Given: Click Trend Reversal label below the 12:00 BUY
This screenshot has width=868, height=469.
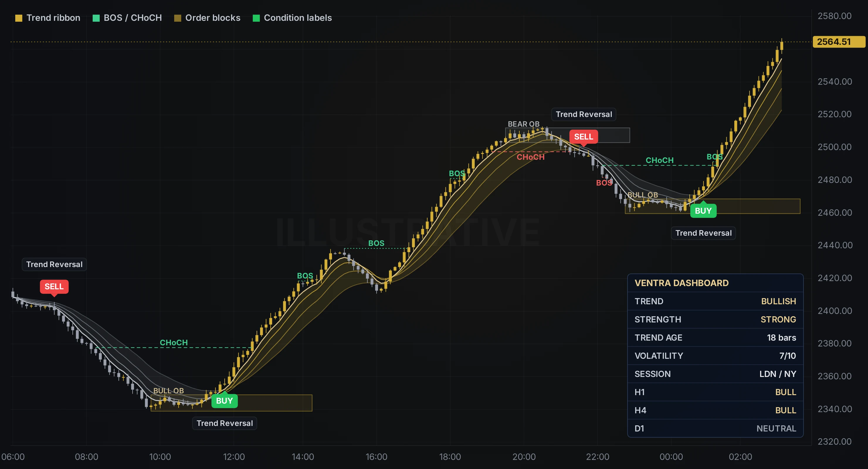Looking at the screenshot, I should (225, 424).
